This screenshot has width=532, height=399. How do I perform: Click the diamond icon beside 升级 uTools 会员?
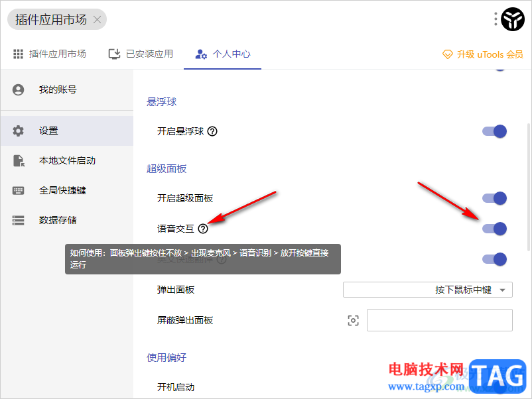(x=448, y=54)
